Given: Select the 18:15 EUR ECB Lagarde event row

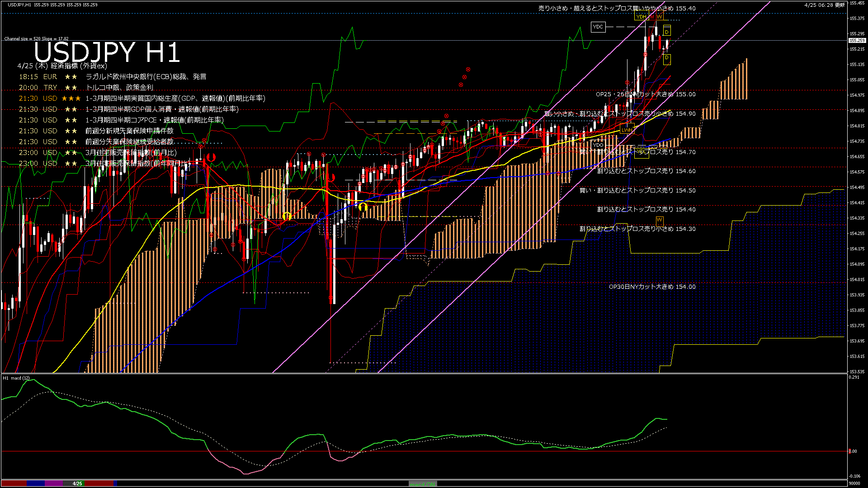Looking at the screenshot, I should [x=112, y=77].
